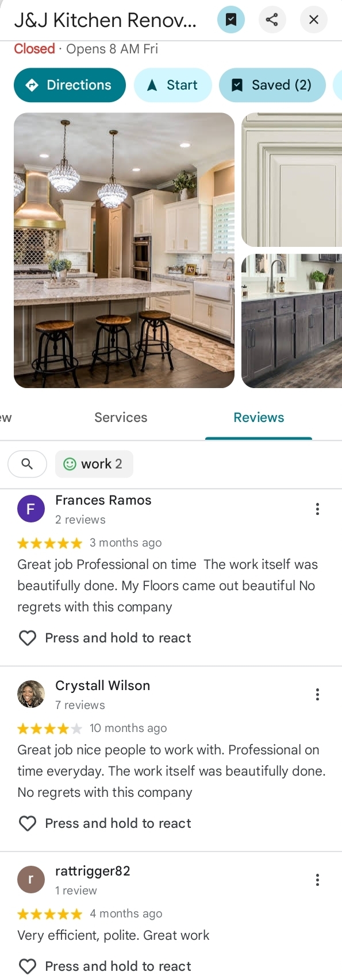Open options menu for Crystall Wilson review
This screenshot has height=980, width=342.
(317, 695)
